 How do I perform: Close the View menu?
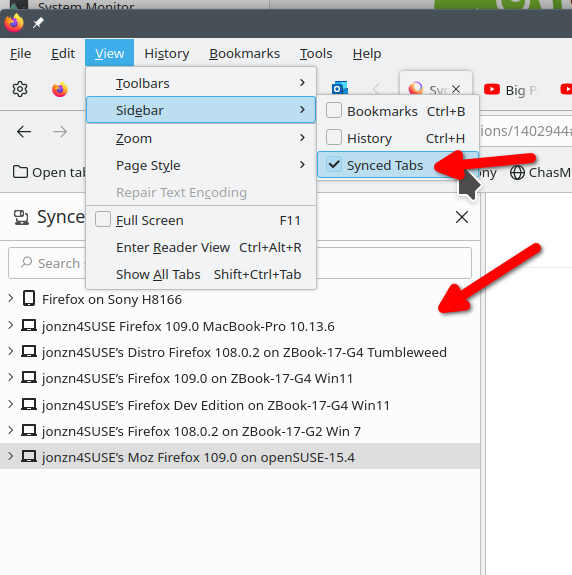[x=110, y=54]
